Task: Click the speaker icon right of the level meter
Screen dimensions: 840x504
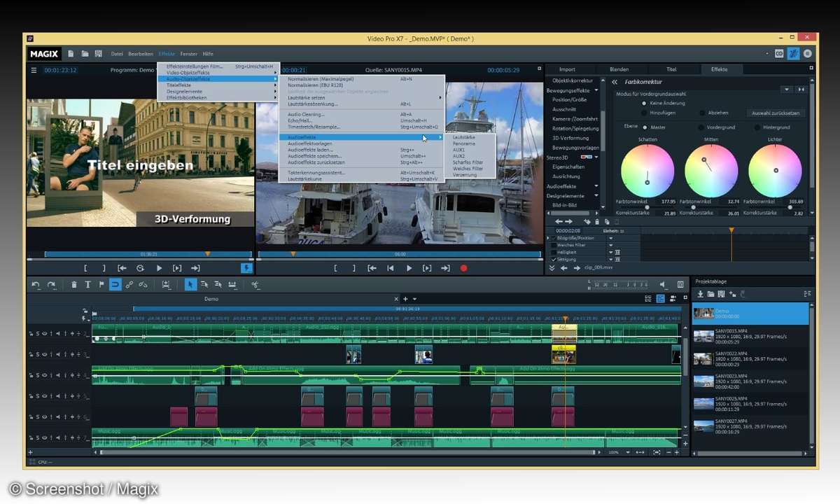Action: [664, 284]
